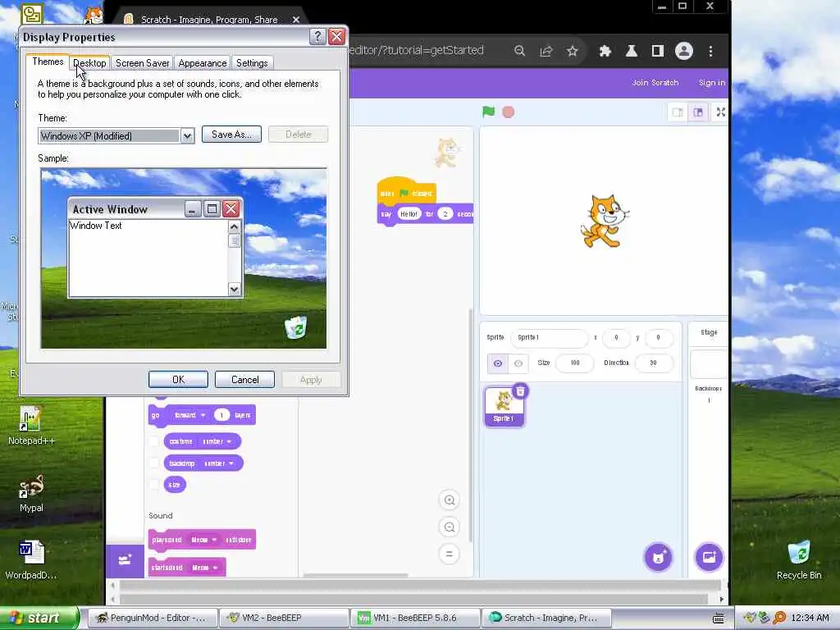Screen dimensions: 840x630
Task: Show sprite with visible eye toggle
Action: (x=498, y=363)
